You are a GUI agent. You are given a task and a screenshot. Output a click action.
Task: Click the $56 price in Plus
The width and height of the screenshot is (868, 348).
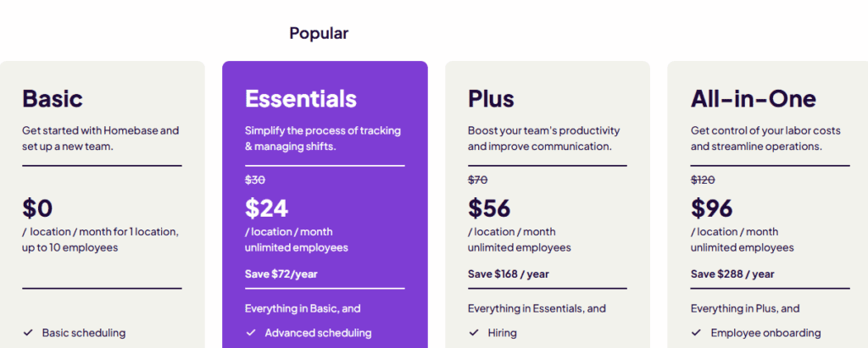coord(489,208)
